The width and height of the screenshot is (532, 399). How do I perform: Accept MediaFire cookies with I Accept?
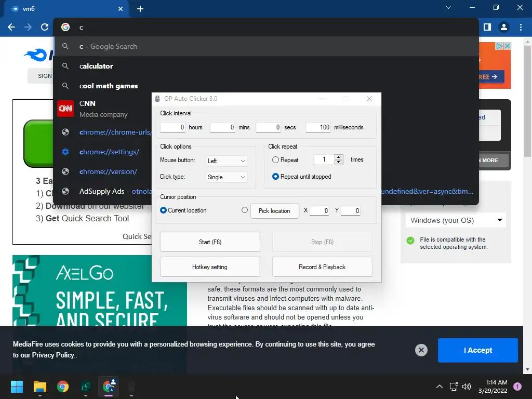478,350
